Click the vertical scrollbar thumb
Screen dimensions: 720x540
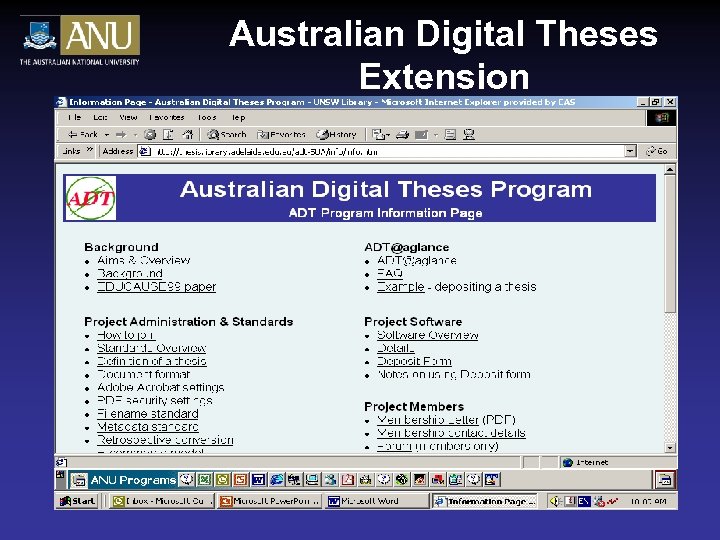pos(670,243)
